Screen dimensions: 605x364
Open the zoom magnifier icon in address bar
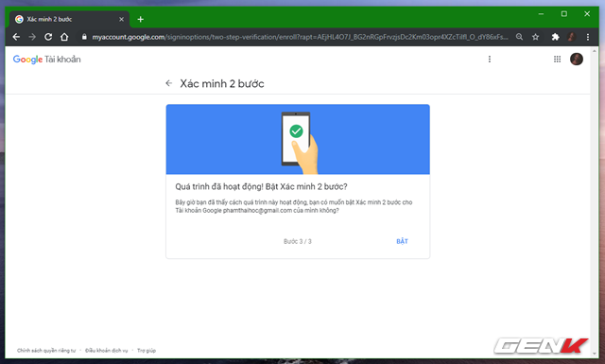tap(519, 37)
